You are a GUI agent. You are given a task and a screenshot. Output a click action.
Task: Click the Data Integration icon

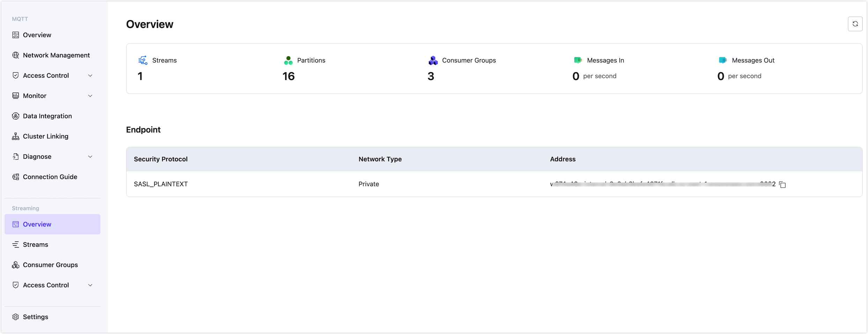[16, 116]
